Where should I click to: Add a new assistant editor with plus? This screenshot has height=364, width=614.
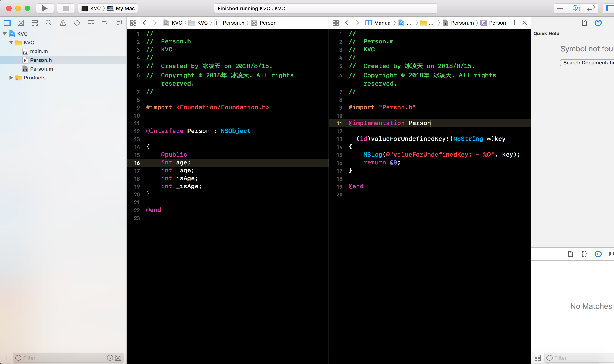514,23
